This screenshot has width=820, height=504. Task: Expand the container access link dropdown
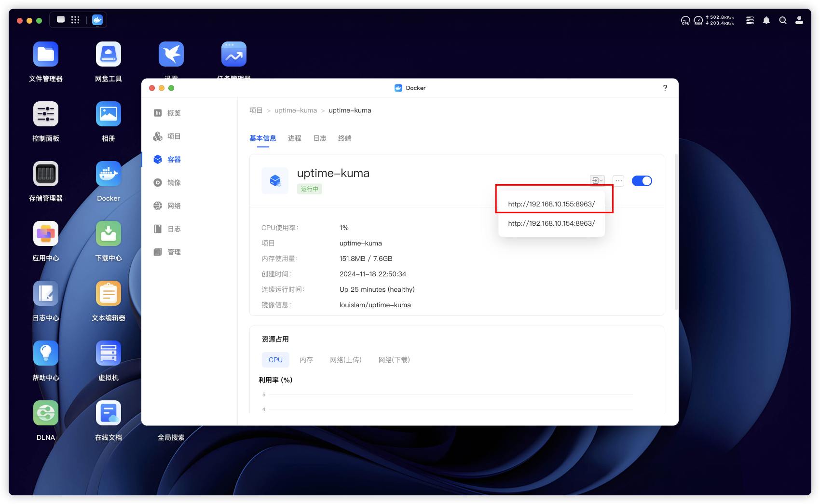(x=597, y=180)
